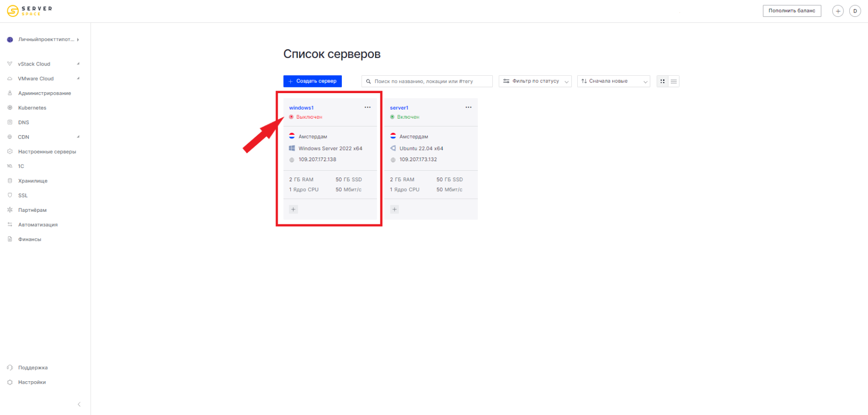Click IP address 109.207.173.132
This screenshot has width=868, height=415.
point(418,159)
